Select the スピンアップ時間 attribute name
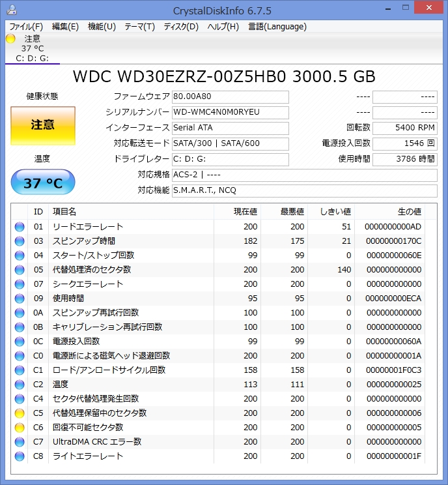The image size is (448, 485). tap(84, 241)
